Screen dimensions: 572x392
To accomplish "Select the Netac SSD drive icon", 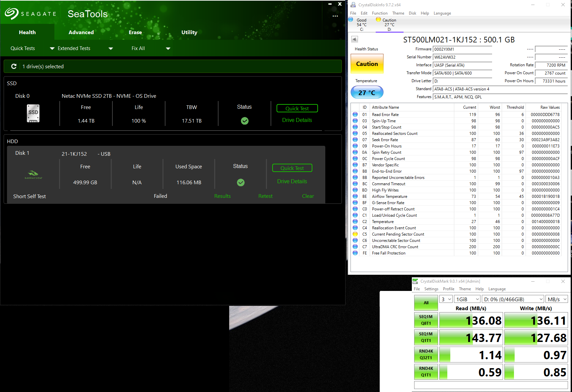I will 33,113.
